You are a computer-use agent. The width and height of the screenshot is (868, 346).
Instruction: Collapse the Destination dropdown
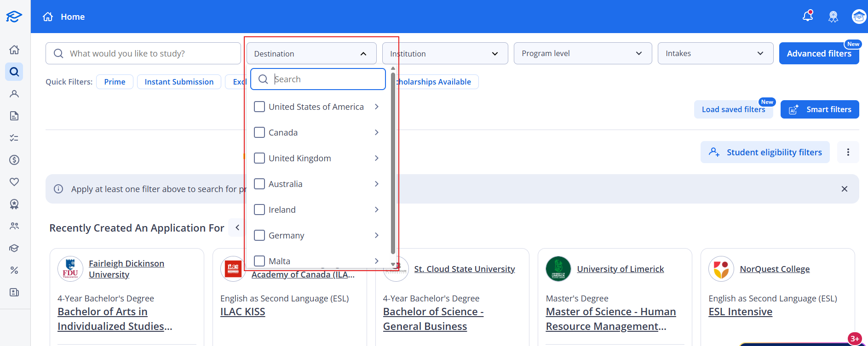coord(311,53)
